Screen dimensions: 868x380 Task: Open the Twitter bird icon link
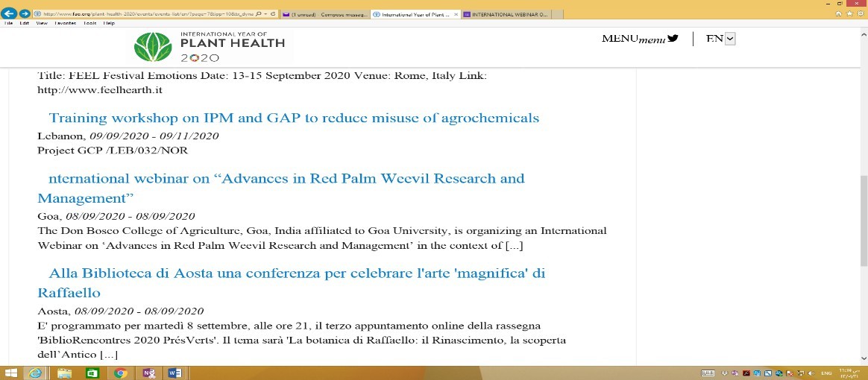click(673, 39)
